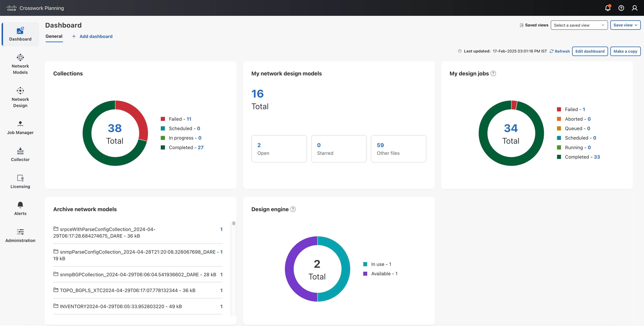The width and height of the screenshot is (644, 326).
Task: Click teal In use swatch in Design engine legend
Action: pyautogui.click(x=365, y=264)
